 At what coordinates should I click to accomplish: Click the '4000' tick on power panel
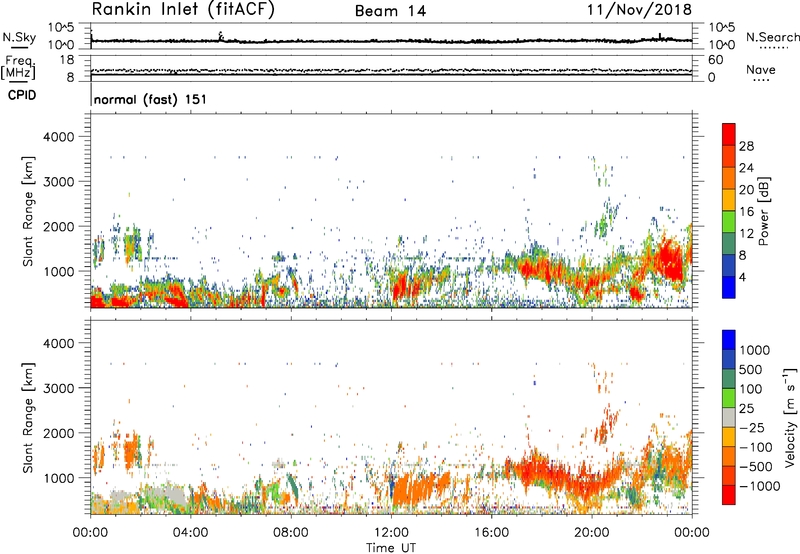pyautogui.click(x=58, y=137)
